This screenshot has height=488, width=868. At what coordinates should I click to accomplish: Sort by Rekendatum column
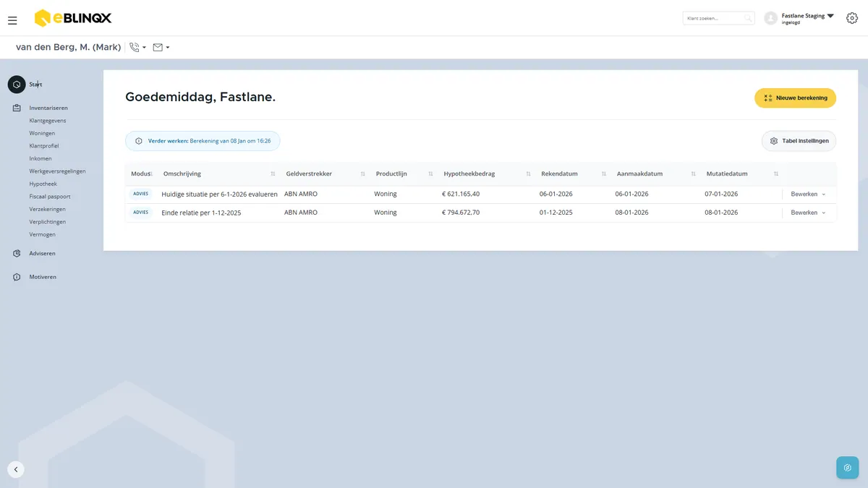pos(603,174)
